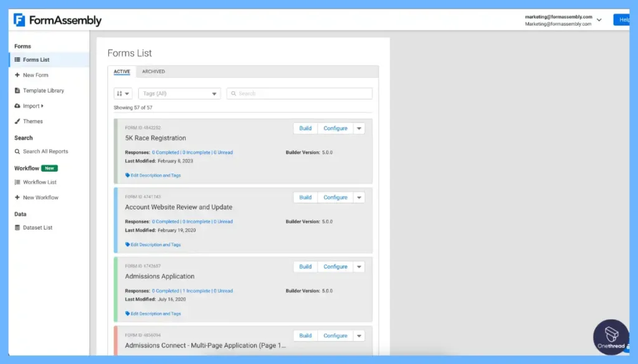Image resolution: width=638 pixels, height=364 pixels.
Task: Click Configure for Admissions Connect form
Action: coord(335,336)
